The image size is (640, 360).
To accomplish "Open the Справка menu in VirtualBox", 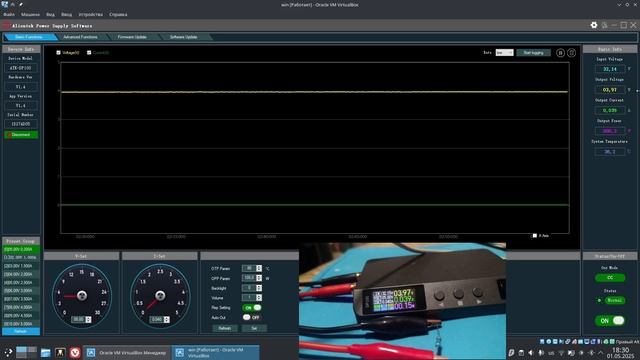I will [118, 14].
